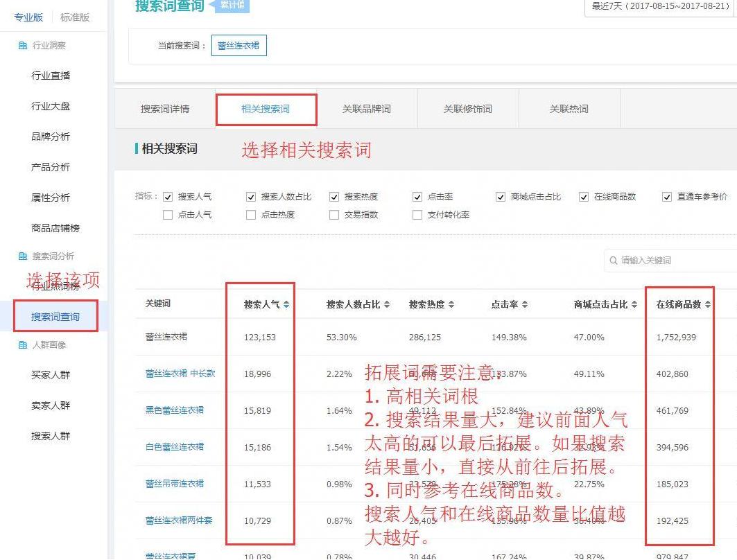Select the 行业洞察 section icon in sidebar

tap(22, 45)
